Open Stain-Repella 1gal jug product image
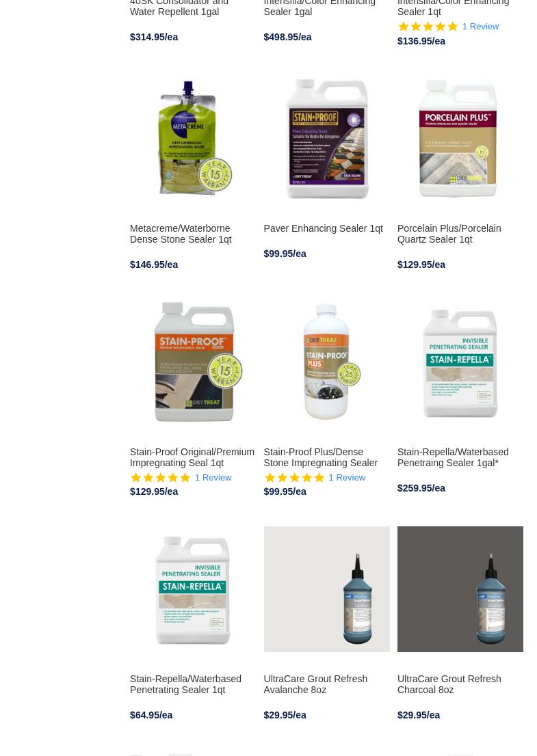Viewport: 537px width, 756px height. (460, 362)
